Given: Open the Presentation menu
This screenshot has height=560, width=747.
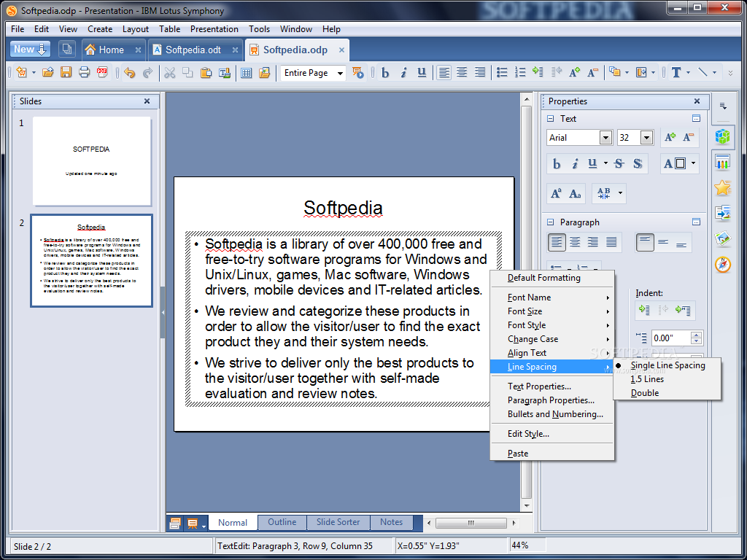Looking at the screenshot, I should [x=214, y=29].
